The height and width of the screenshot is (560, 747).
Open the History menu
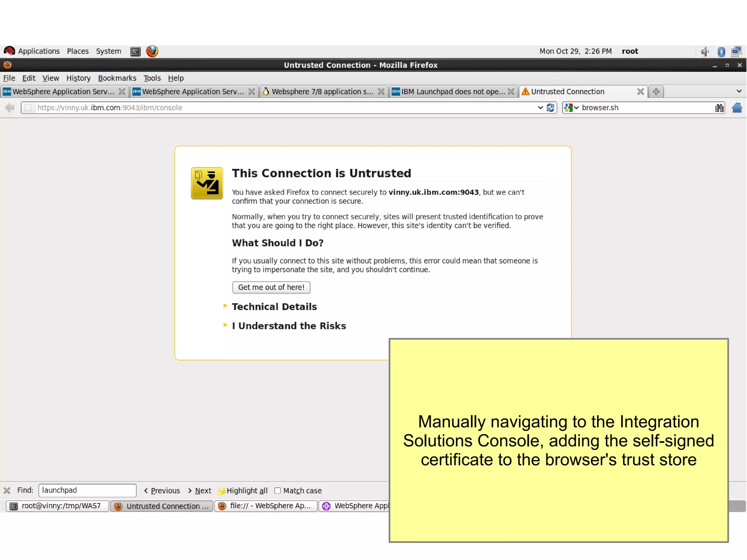78,78
